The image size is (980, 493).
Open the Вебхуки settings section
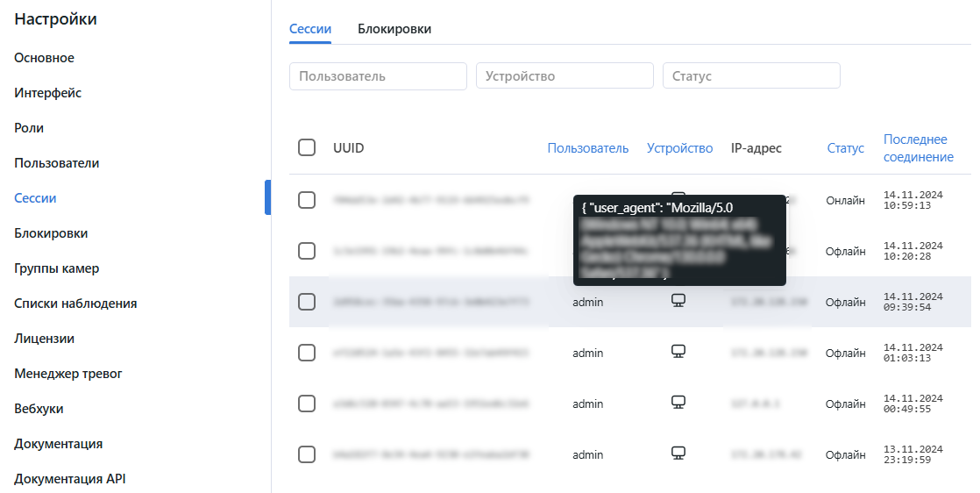pos(39,409)
